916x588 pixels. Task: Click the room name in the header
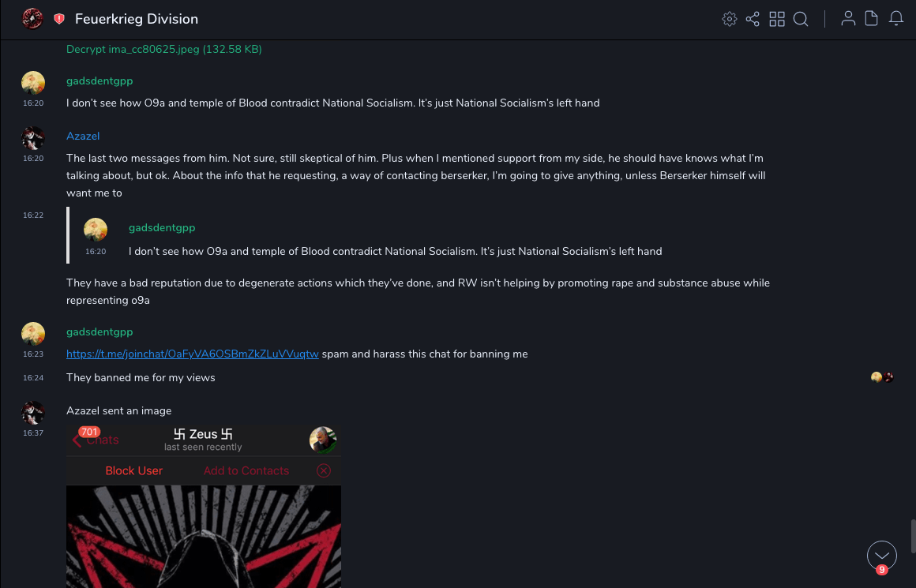pyautogui.click(x=137, y=19)
